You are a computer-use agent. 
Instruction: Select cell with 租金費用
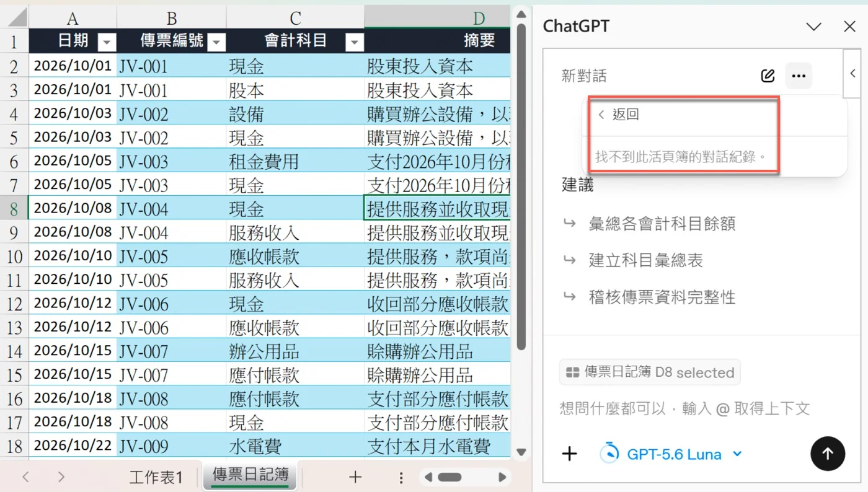point(295,161)
